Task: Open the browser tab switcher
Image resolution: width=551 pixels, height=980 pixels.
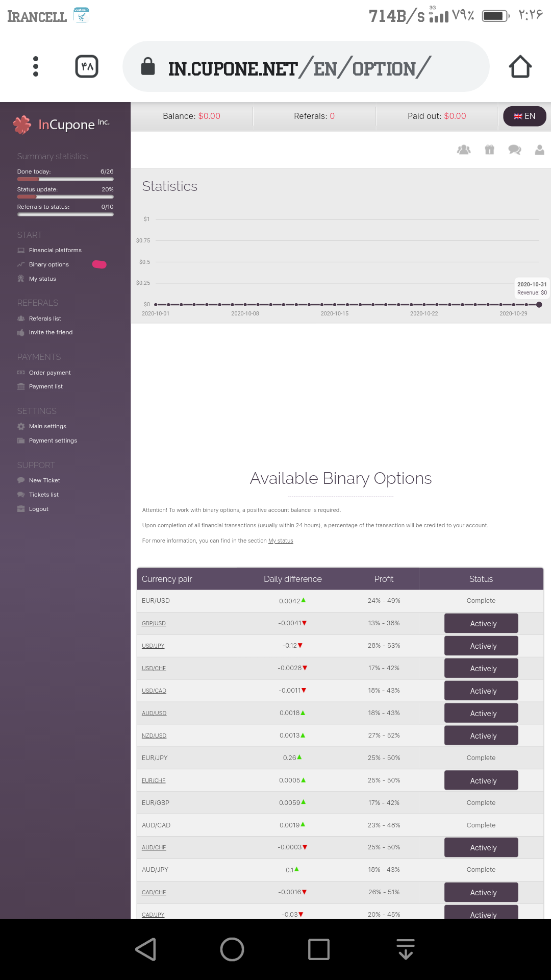Action: coord(87,66)
